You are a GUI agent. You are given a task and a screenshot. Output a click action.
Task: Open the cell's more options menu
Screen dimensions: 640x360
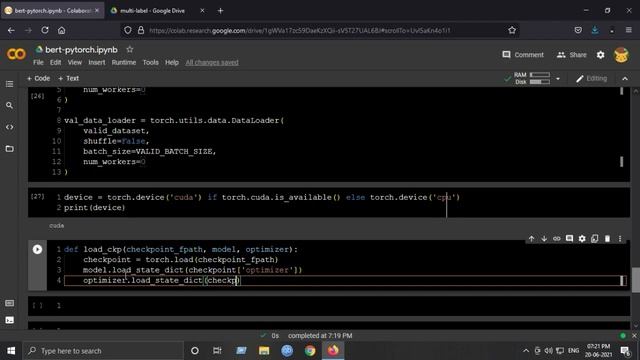[620, 239]
